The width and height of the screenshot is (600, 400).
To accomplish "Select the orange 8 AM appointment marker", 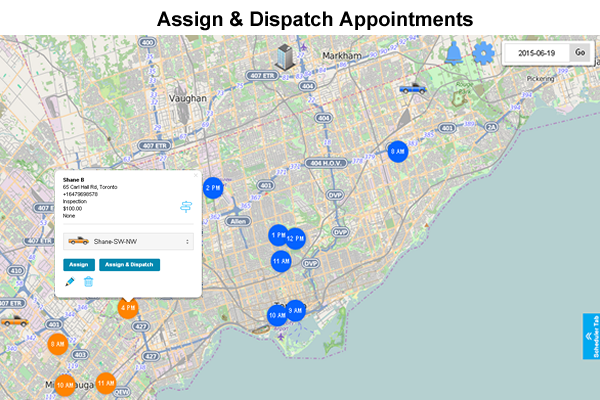I will coord(57,343).
